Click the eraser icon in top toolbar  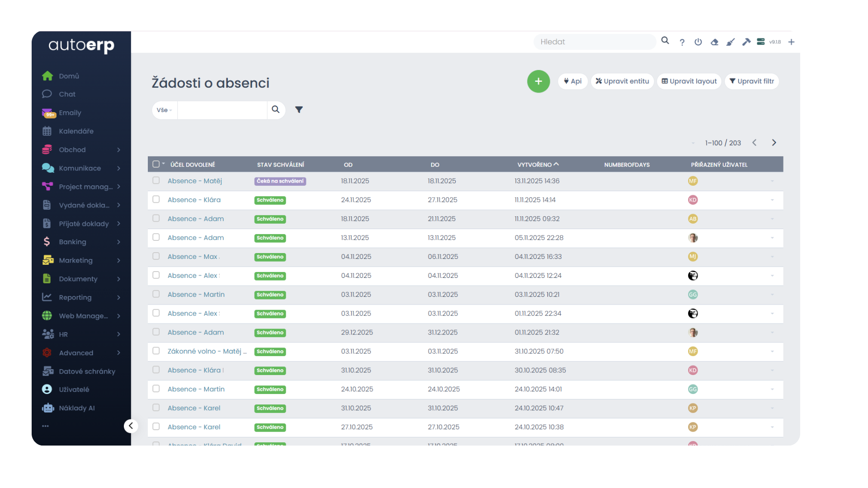714,42
